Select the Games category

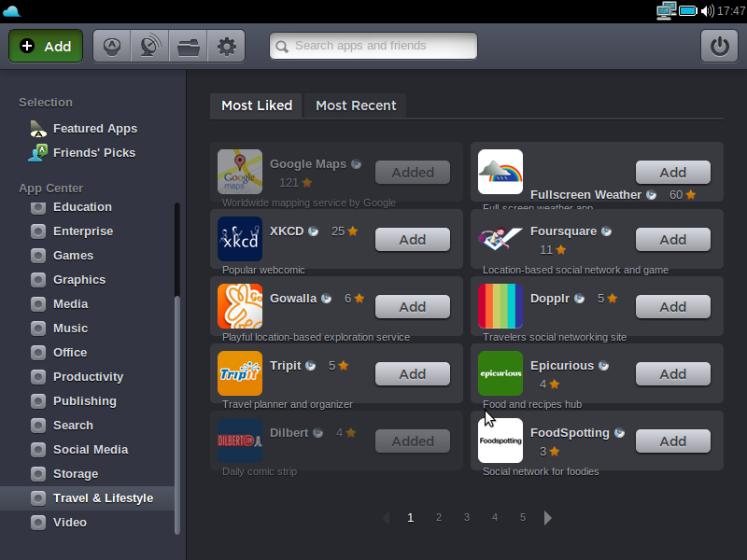click(73, 255)
